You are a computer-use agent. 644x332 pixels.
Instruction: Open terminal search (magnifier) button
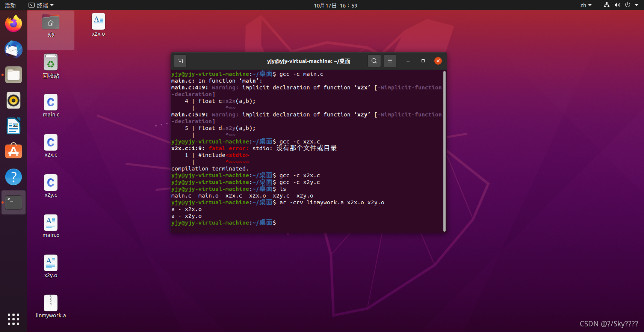pyautogui.click(x=374, y=61)
